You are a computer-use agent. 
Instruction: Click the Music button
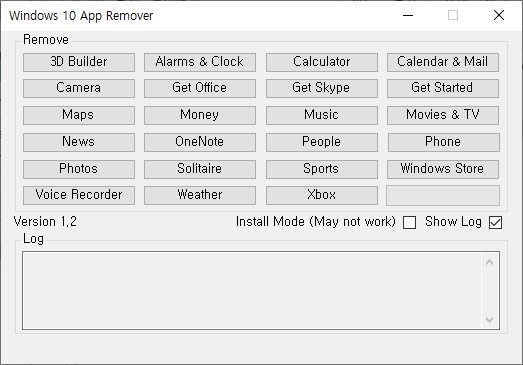click(322, 115)
